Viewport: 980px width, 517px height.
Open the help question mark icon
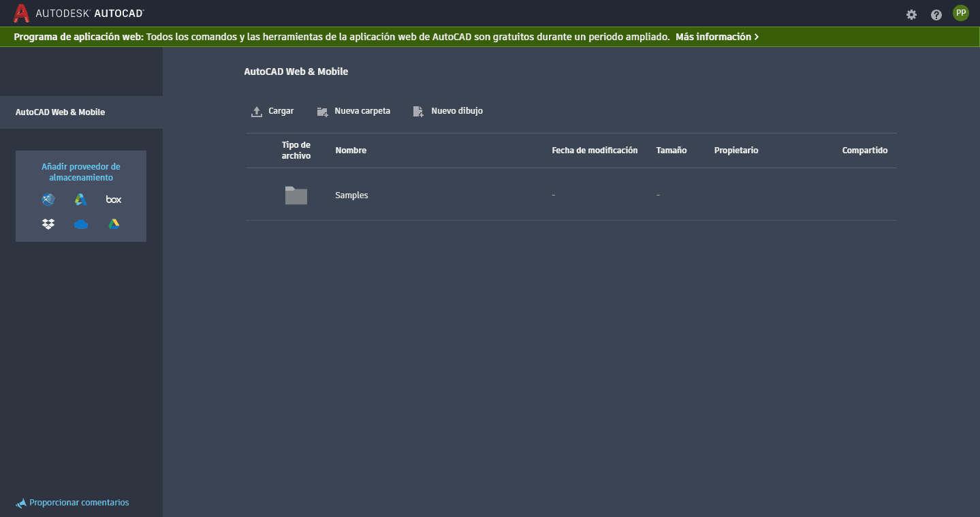pyautogui.click(x=936, y=14)
